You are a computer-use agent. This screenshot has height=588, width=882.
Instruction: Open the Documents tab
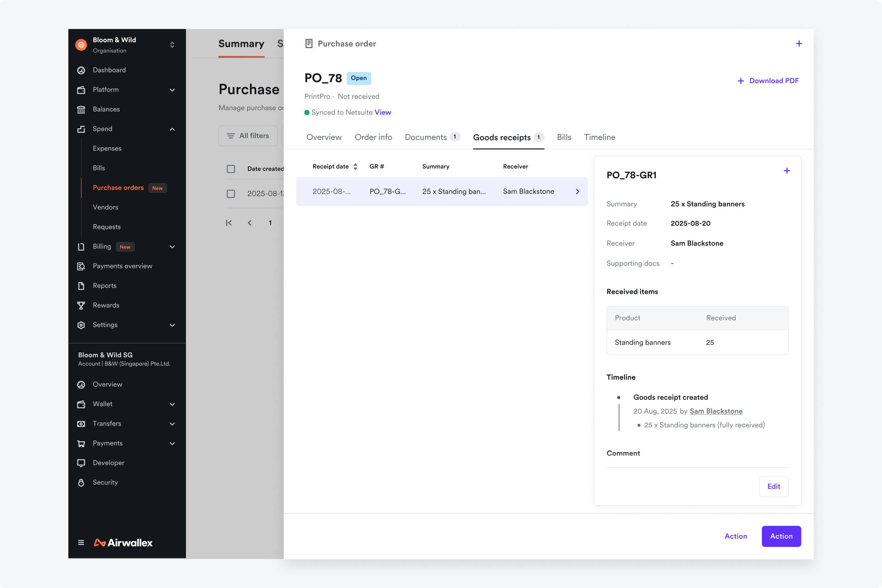(x=427, y=137)
